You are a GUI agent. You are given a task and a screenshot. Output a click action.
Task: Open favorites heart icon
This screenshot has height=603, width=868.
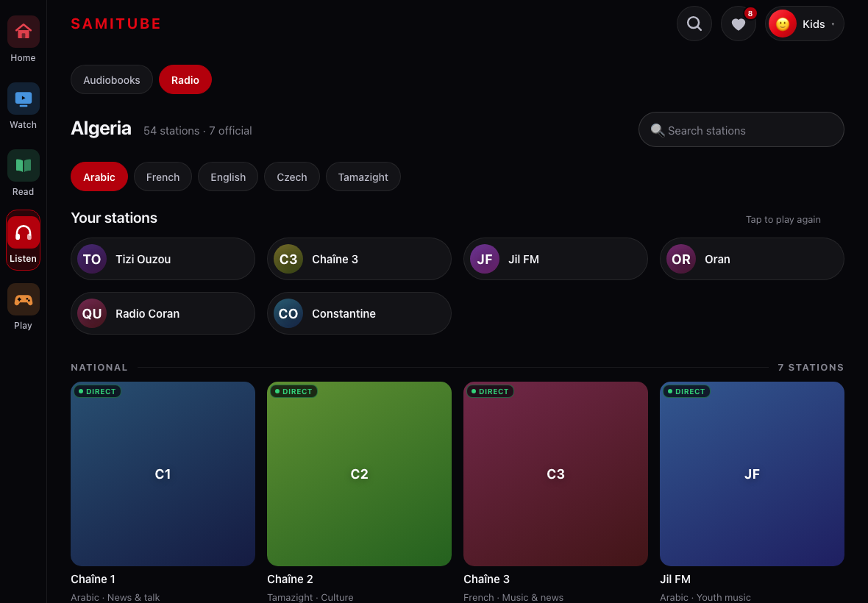pyautogui.click(x=738, y=24)
